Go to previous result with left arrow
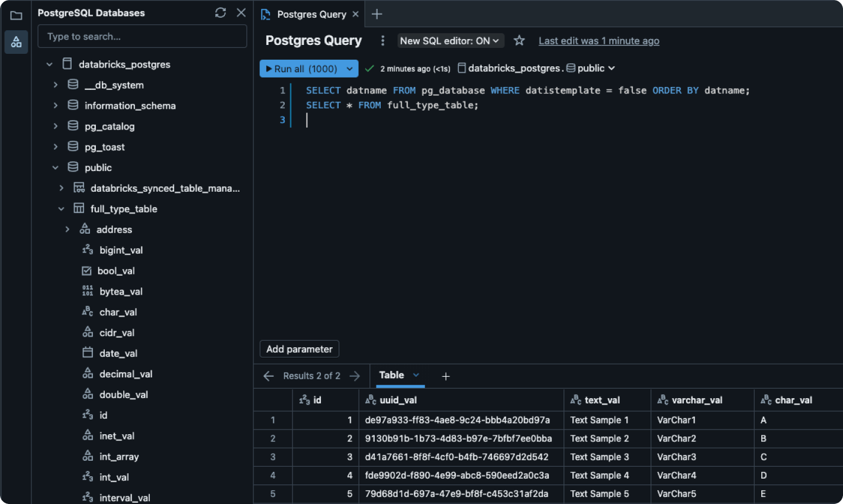The image size is (843, 504). click(x=269, y=376)
